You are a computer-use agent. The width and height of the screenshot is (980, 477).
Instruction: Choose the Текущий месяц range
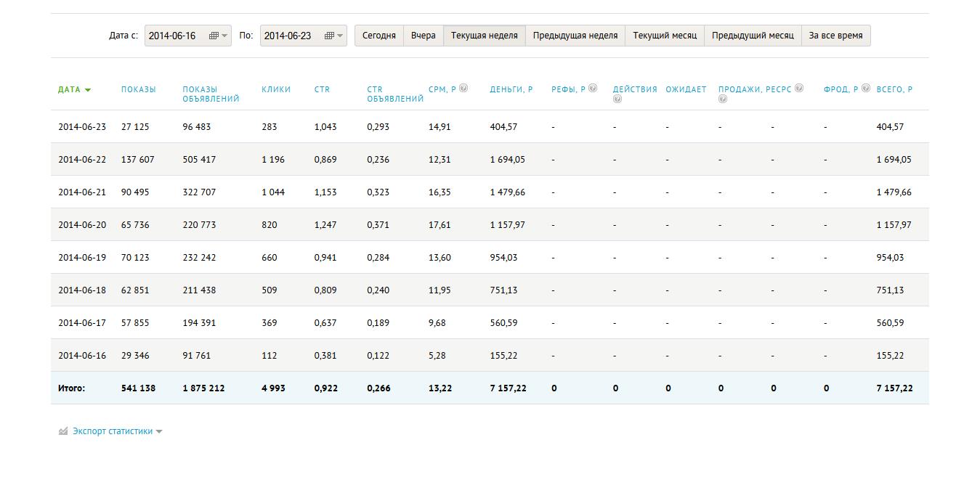click(664, 36)
